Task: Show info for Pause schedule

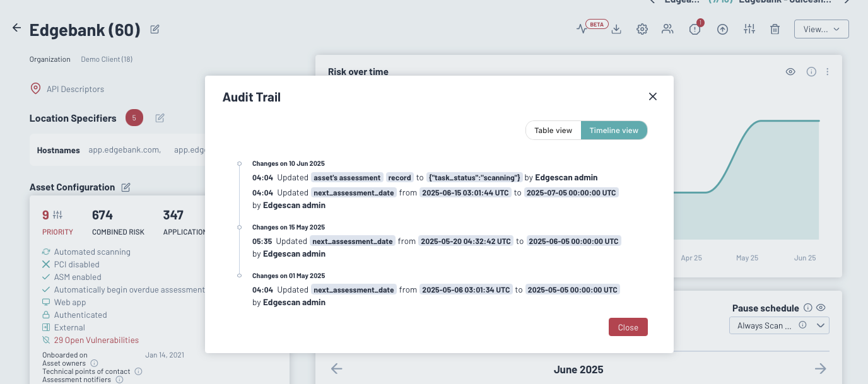Action: pyautogui.click(x=807, y=308)
